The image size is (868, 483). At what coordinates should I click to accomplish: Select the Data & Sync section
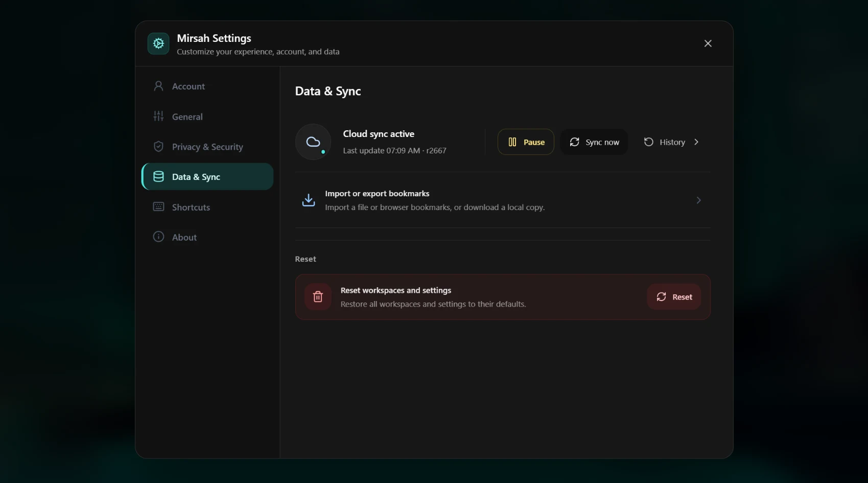click(207, 177)
